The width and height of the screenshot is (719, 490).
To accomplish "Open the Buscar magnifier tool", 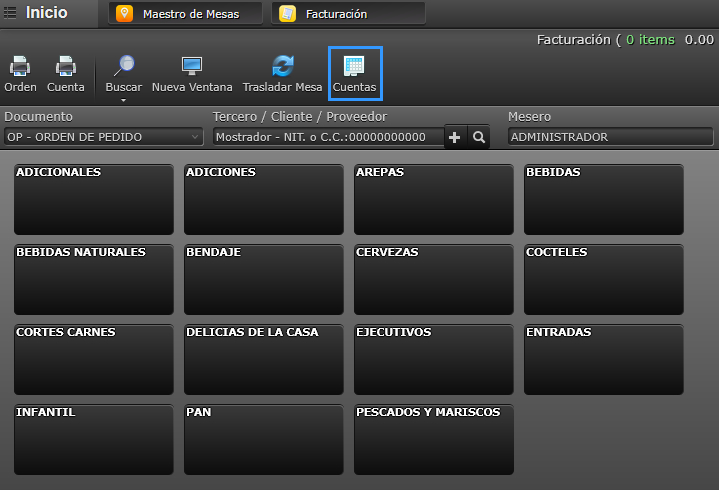I will click(124, 66).
